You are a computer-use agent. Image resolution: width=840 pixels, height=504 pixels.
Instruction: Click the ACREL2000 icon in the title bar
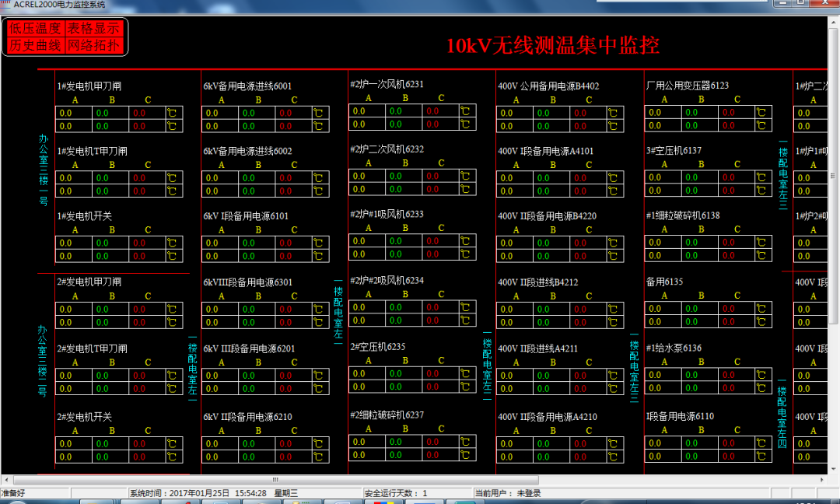(6, 4)
